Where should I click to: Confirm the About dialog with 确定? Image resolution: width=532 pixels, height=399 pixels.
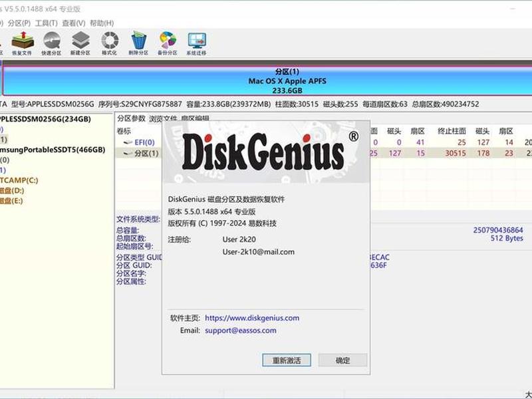click(342, 360)
